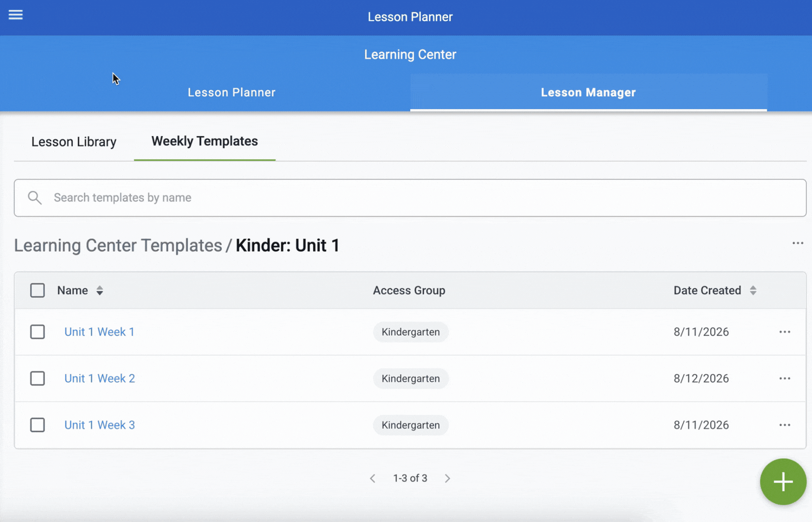The height and width of the screenshot is (522, 812).
Task: Click the Learning Center heading
Action: tap(410, 55)
